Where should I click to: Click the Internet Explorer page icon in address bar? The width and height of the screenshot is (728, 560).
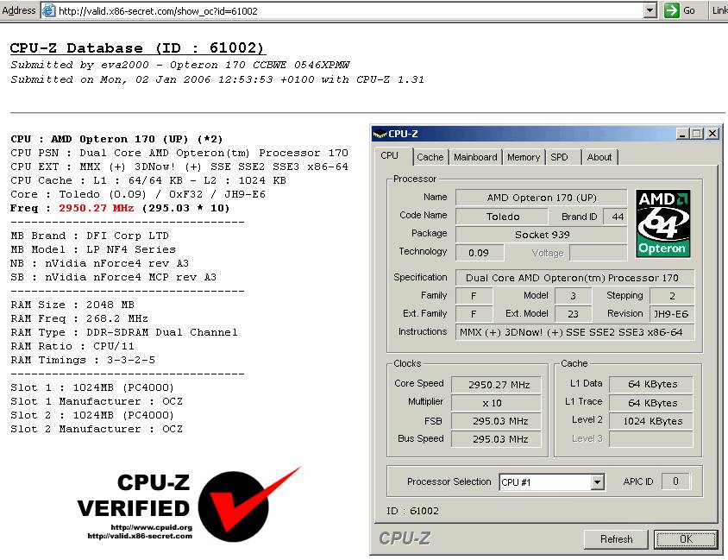click(48, 10)
